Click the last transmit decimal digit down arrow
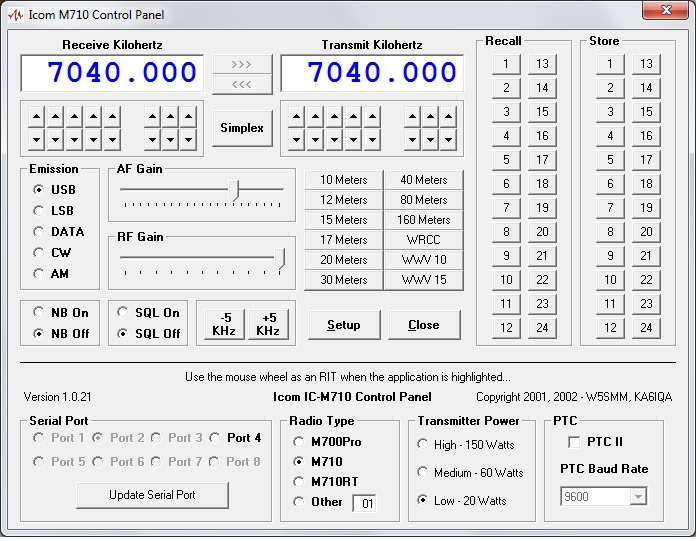 [449, 140]
